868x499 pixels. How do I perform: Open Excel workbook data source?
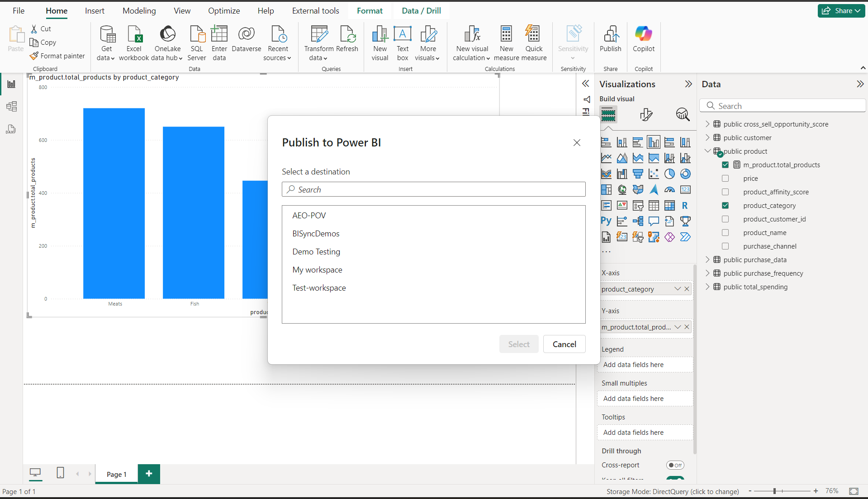click(x=134, y=43)
